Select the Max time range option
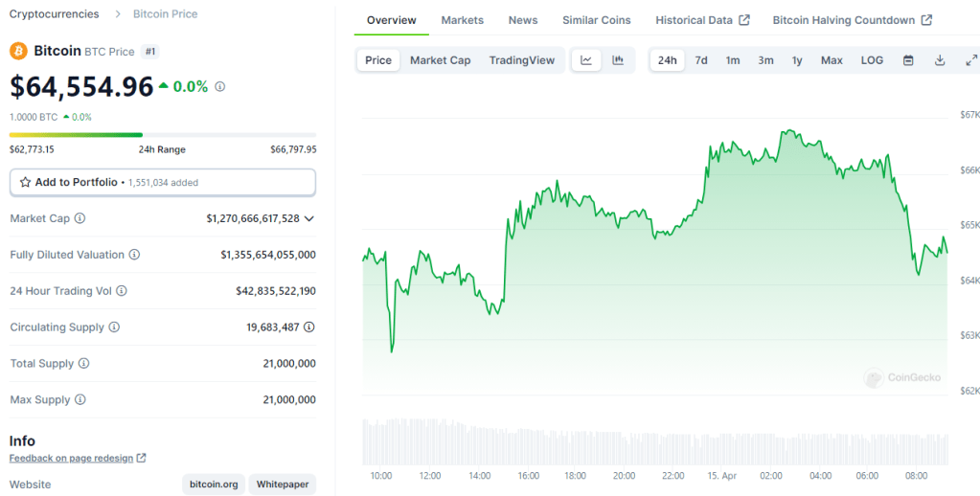 pyautogui.click(x=832, y=60)
